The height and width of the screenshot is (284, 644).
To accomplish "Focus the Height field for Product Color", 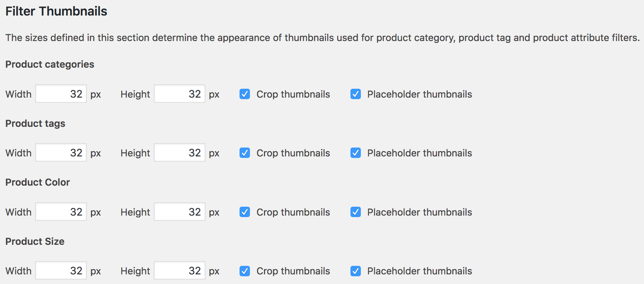I will 179,212.
